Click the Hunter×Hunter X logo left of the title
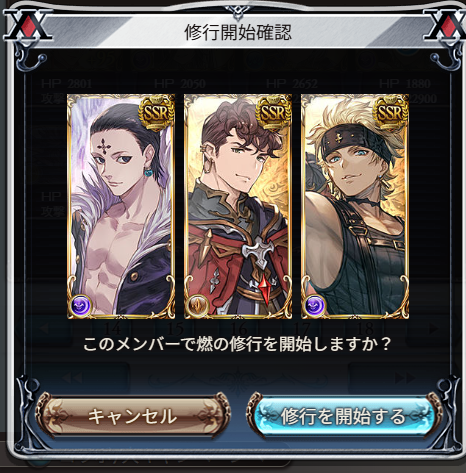Screen dimensions: 466x473 pyautogui.click(x=27, y=25)
